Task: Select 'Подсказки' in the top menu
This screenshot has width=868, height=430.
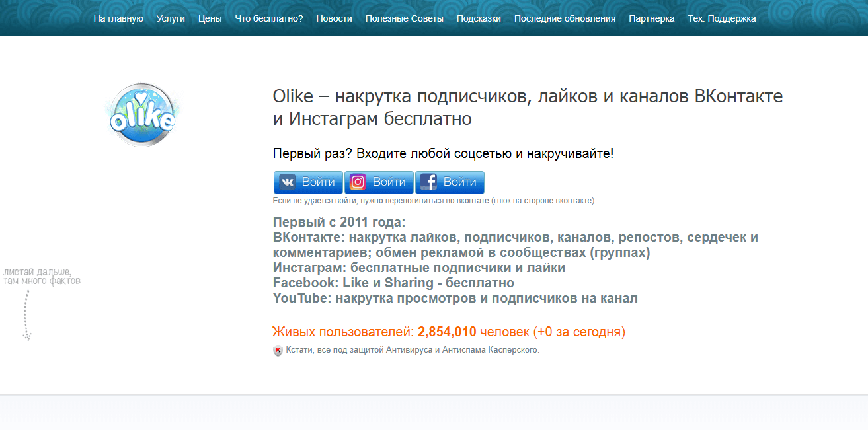Action: (x=479, y=18)
